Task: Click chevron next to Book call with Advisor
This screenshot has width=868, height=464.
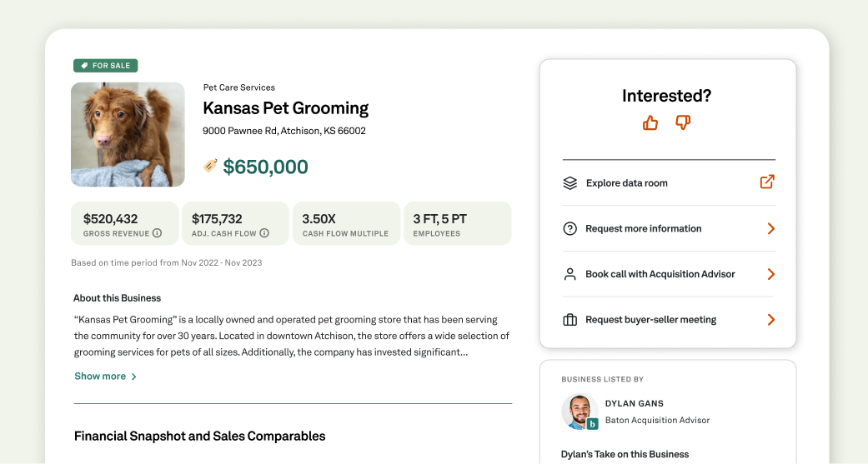Action: coord(770,274)
